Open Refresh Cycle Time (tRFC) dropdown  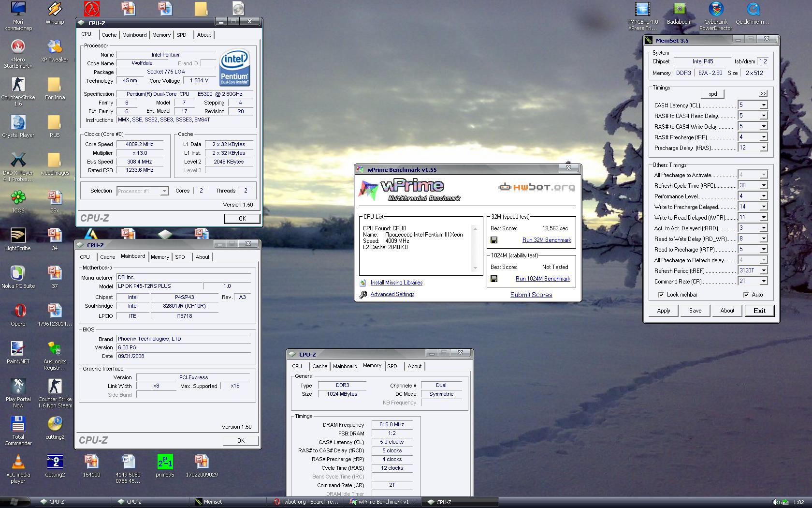pos(764,185)
